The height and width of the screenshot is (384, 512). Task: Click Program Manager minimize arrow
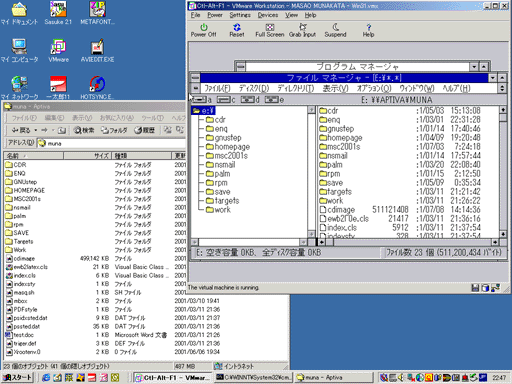[474, 67]
